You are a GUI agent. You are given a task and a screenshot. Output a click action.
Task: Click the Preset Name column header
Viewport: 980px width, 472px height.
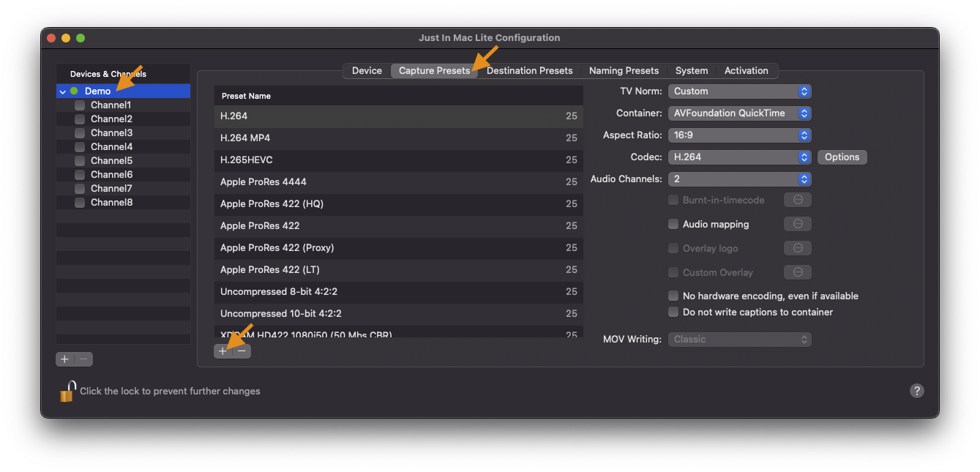point(399,96)
